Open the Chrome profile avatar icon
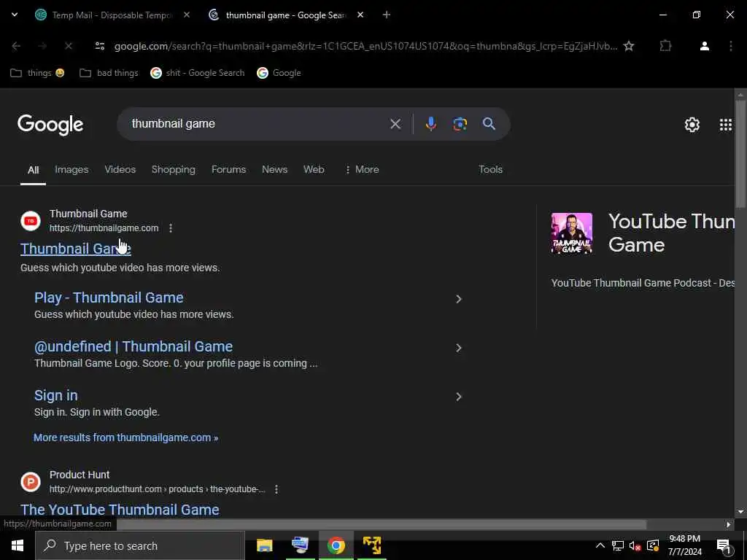 (704, 46)
